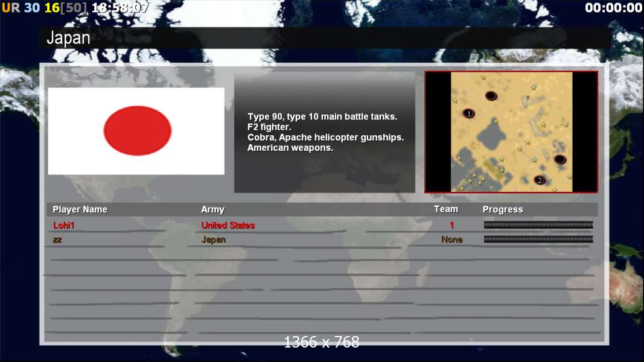Viewport: 644px width, 362px height.
Task: Click the Army column header
Action: click(212, 209)
